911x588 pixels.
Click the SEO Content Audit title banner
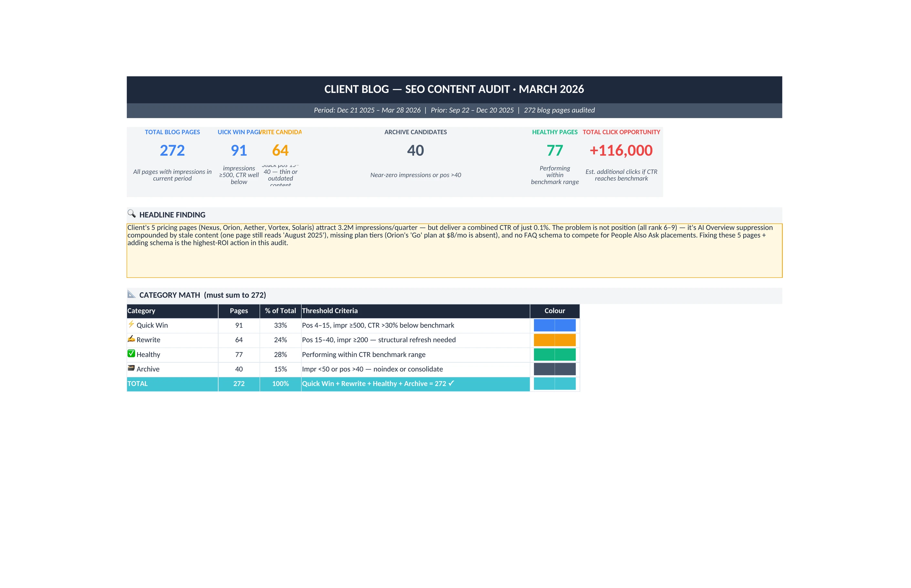point(454,89)
